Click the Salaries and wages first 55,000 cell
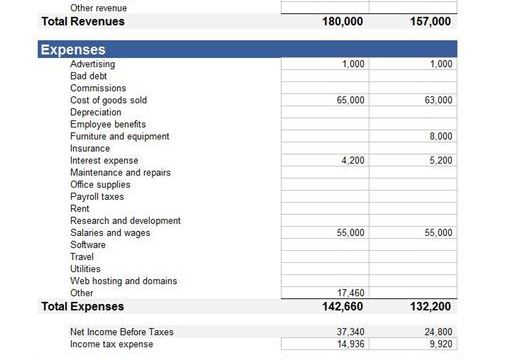The width and height of the screenshot is (509, 360). tap(325, 233)
